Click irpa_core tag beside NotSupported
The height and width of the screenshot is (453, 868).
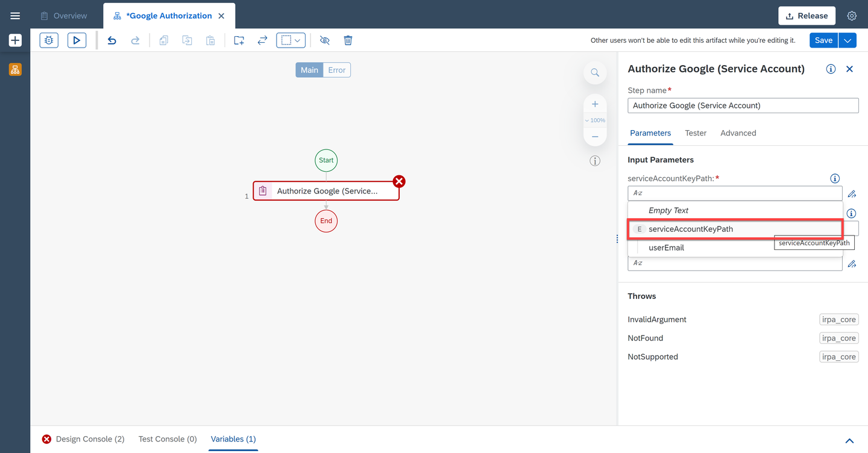click(839, 357)
